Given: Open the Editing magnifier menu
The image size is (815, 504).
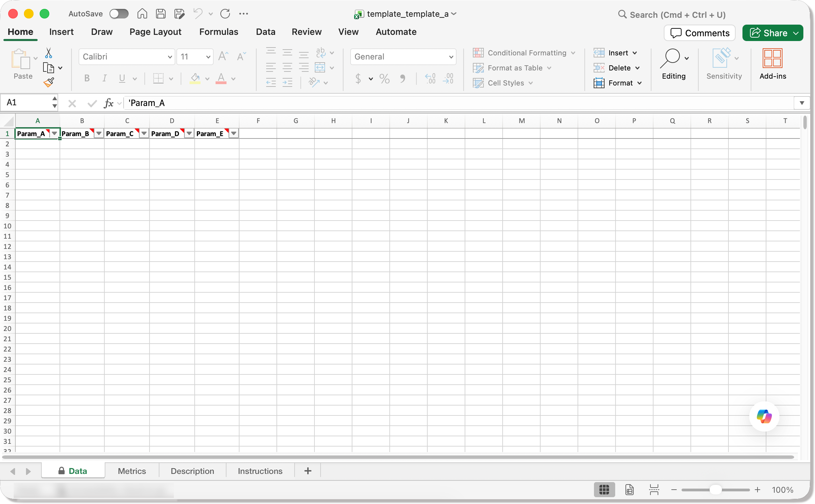Looking at the screenshot, I should pyautogui.click(x=673, y=64).
